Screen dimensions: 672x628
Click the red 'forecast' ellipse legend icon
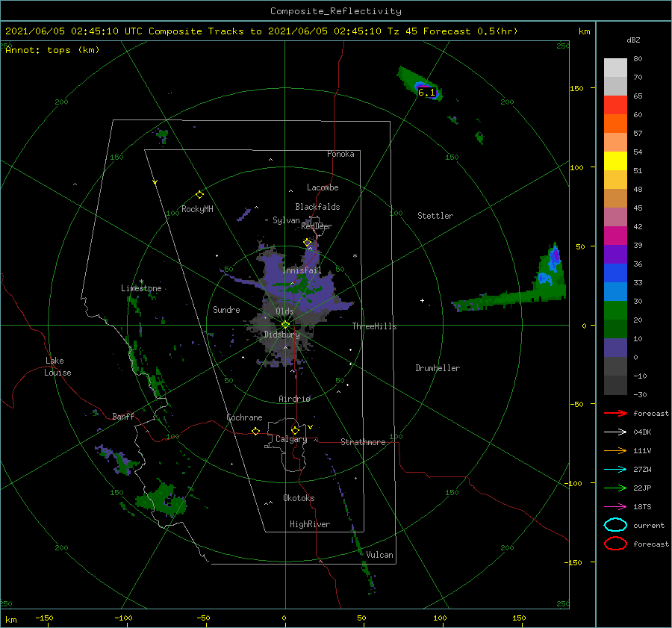click(615, 544)
